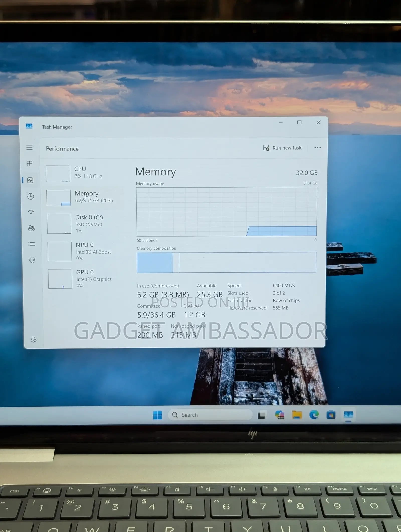Open Task Manager settings gear icon
Viewport: 401px width, 532px height.
click(34, 340)
